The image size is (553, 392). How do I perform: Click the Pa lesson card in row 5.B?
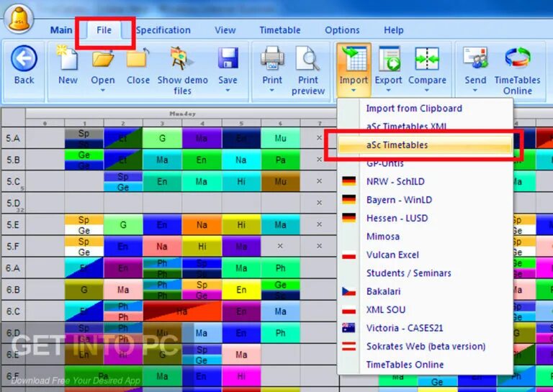pos(280,160)
